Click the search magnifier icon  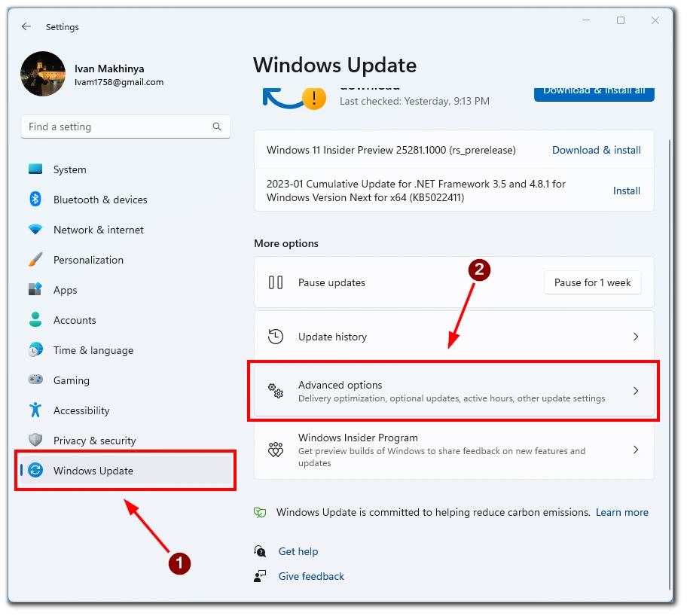pos(217,127)
